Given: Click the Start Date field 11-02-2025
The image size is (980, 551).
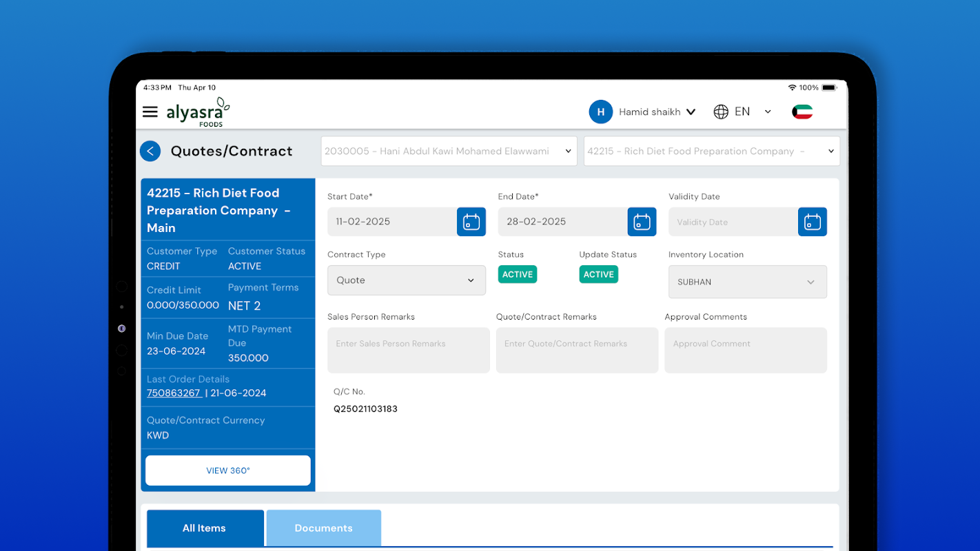Looking at the screenshot, I should coord(392,222).
